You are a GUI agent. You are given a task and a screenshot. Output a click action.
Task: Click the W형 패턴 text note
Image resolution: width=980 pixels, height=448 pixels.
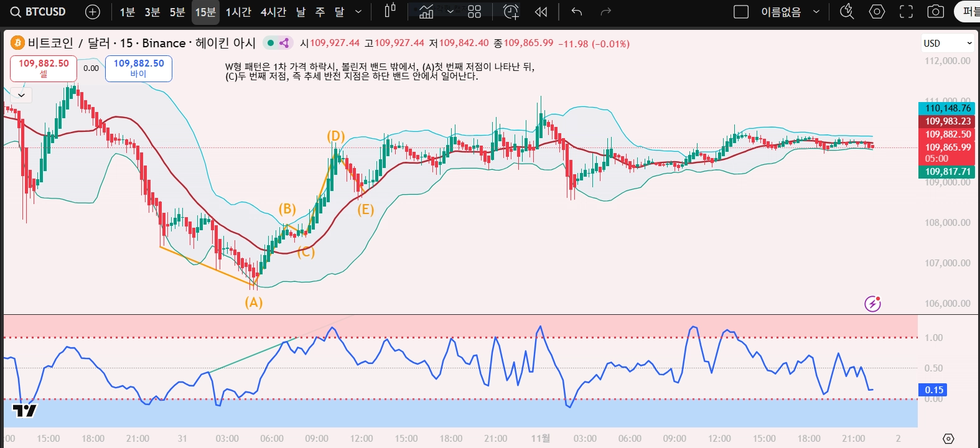(380, 71)
